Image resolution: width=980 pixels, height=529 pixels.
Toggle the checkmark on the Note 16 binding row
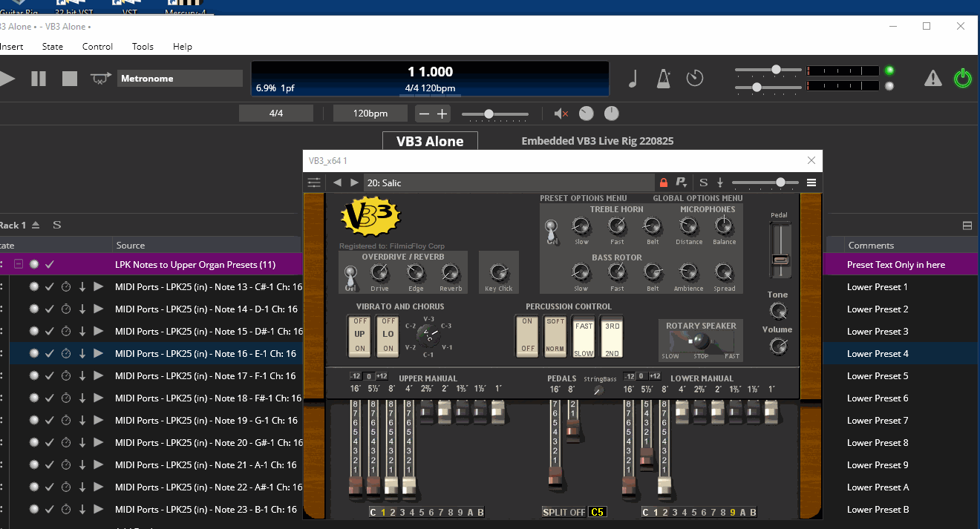click(50, 354)
